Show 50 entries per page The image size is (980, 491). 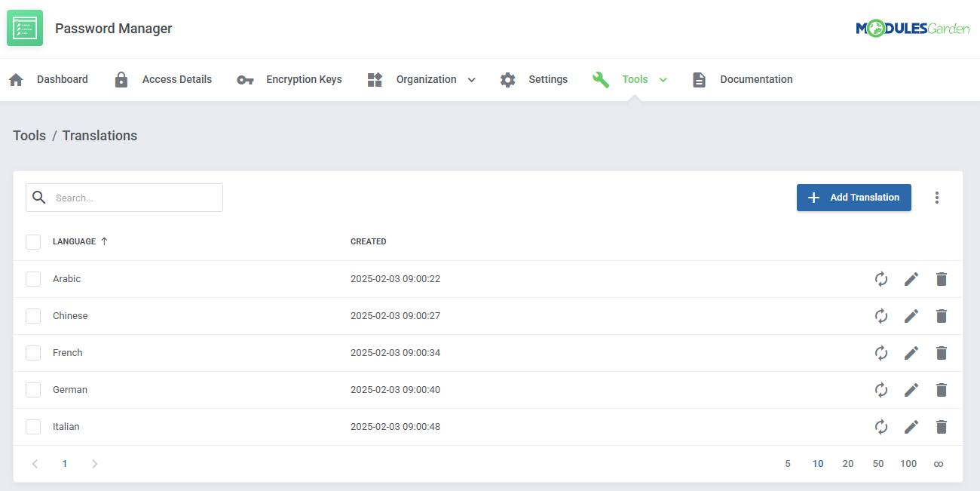(878, 464)
